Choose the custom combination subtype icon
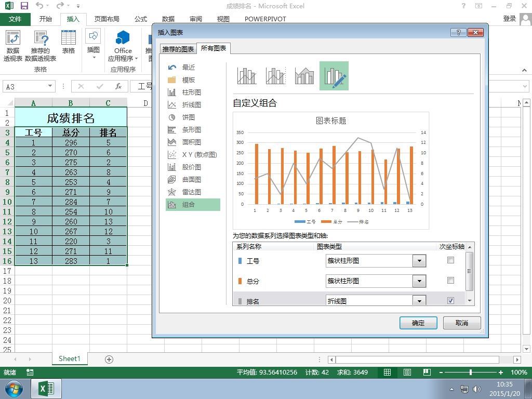532x399 pixels. click(x=334, y=76)
